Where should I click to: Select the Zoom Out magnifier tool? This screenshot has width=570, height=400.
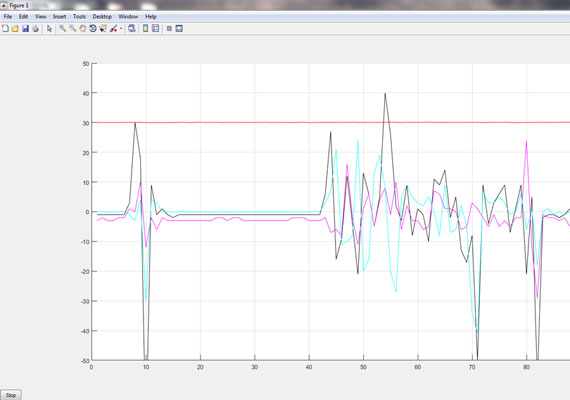[73, 28]
